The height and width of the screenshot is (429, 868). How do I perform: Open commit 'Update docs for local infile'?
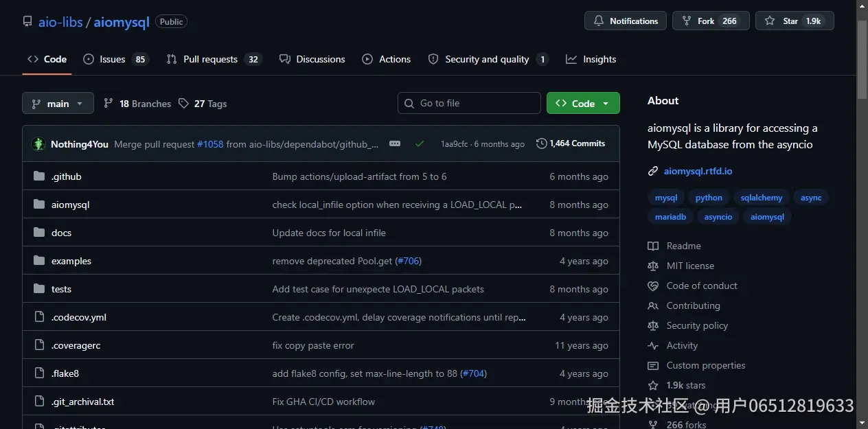point(329,233)
